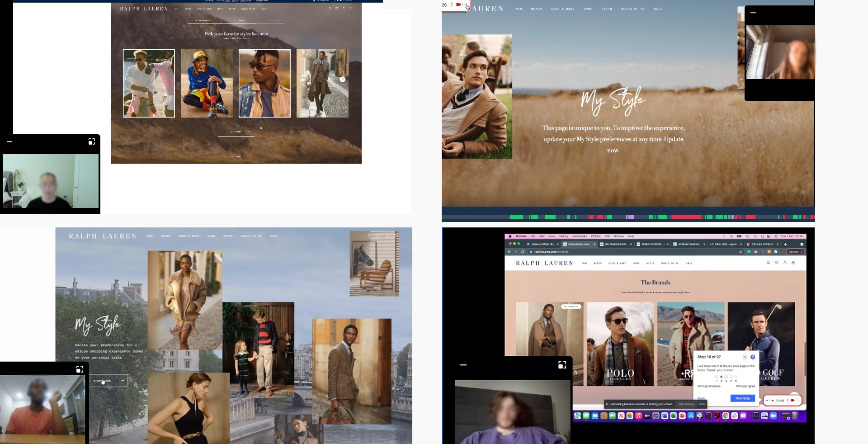Click Next Step in the survey dialog
Viewport: 868px width, 444px height.
(x=742, y=398)
